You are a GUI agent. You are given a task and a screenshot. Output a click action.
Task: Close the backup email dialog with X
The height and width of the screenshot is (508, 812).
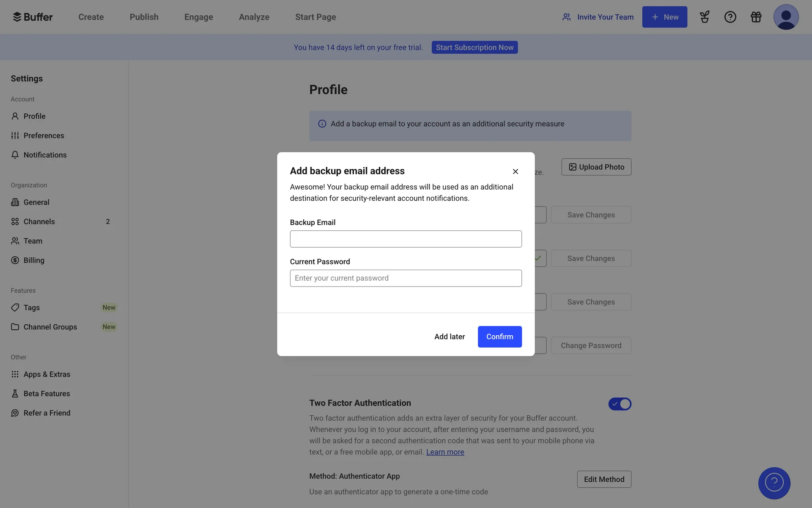point(515,171)
